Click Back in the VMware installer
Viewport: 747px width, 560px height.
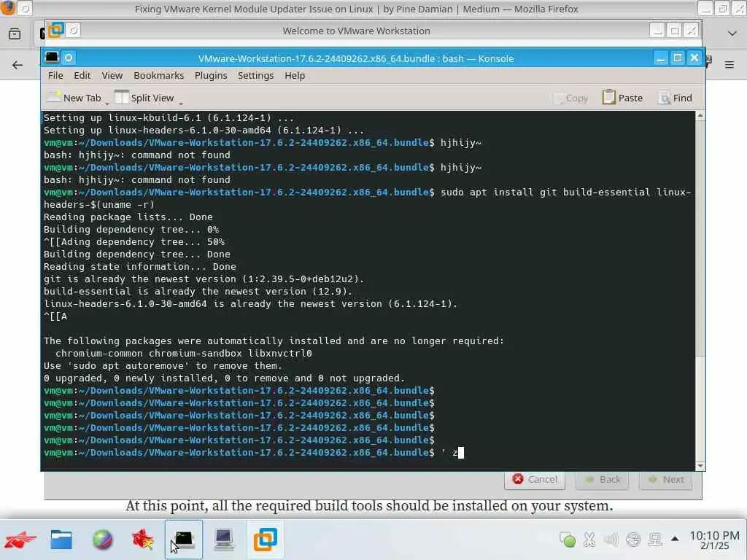[x=602, y=480]
